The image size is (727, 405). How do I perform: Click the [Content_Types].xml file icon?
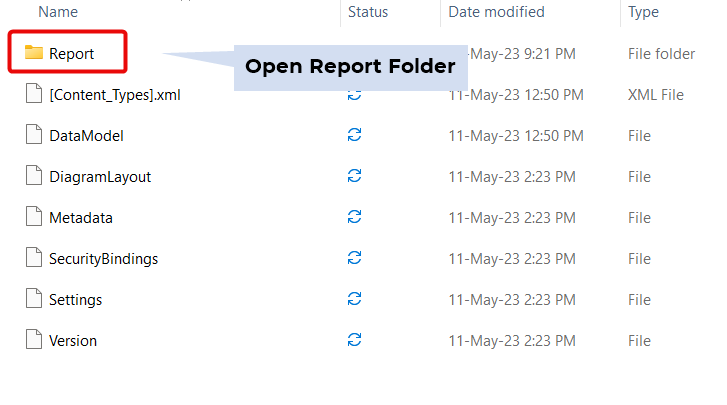click(34, 95)
